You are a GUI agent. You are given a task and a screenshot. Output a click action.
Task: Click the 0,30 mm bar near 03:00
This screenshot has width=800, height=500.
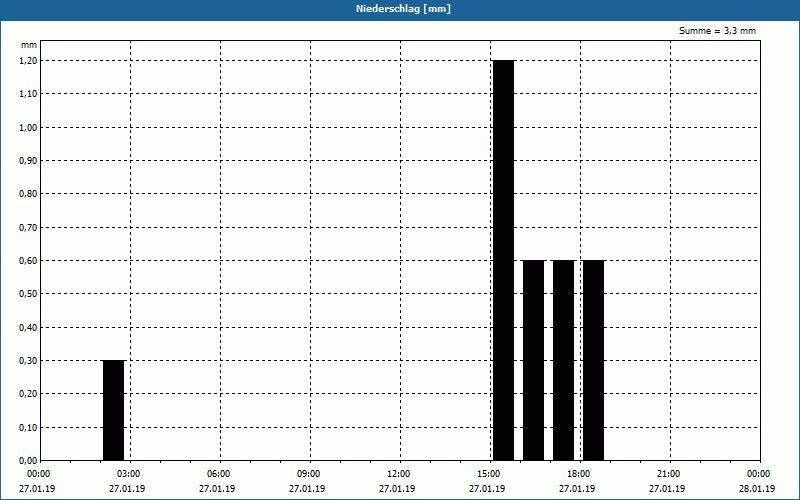click(113, 410)
